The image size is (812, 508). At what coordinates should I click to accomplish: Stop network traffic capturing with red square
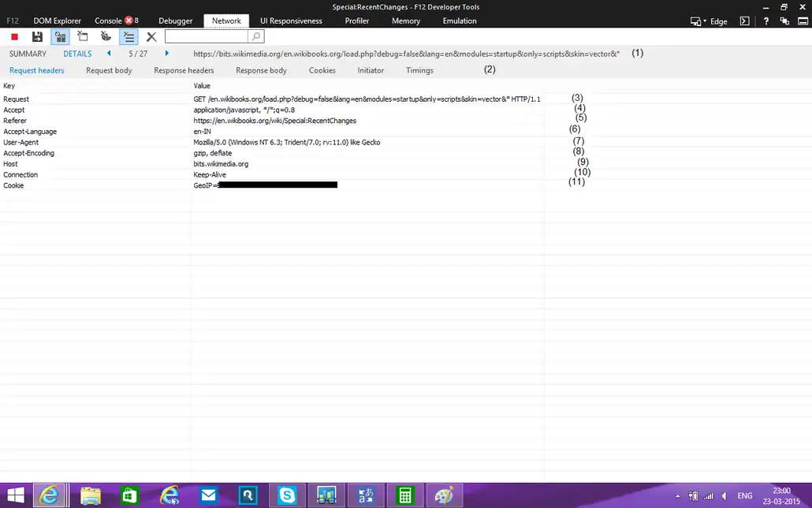coord(14,36)
